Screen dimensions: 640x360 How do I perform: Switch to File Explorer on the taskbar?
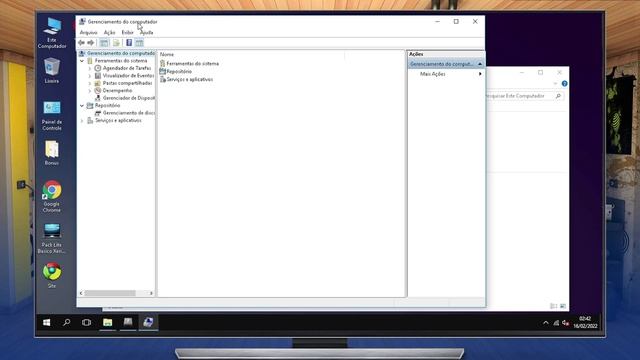tap(107, 322)
